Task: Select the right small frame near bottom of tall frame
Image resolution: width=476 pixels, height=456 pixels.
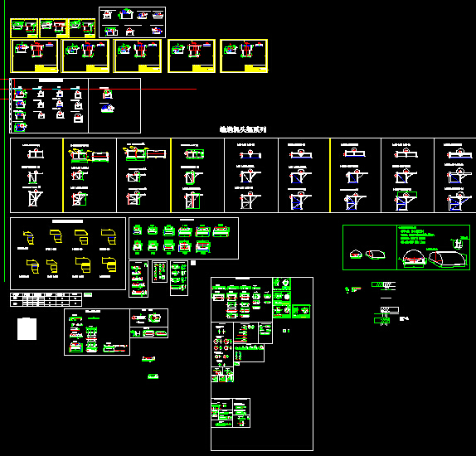Action: point(241,413)
